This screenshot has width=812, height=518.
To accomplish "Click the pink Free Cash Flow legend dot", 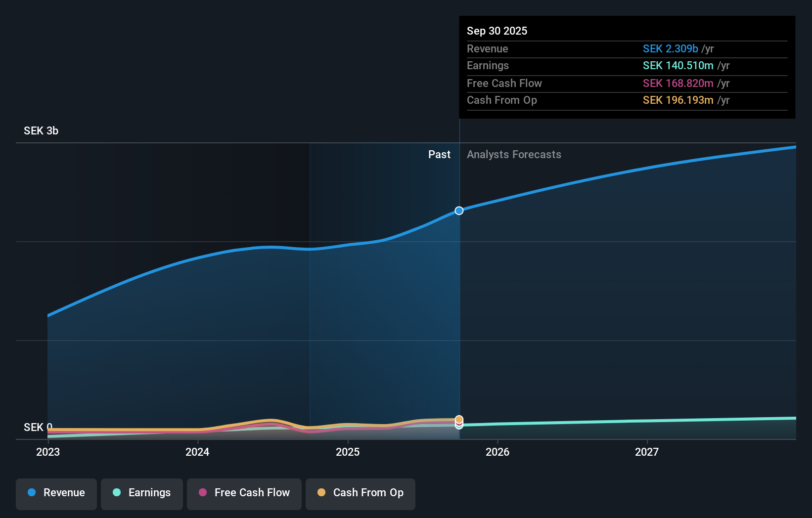I will tap(203, 493).
